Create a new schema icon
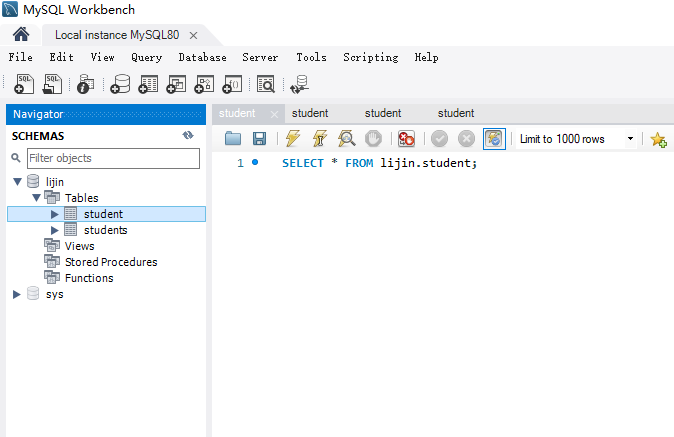This screenshot has height=437, width=674. pyautogui.click(x=120, y=84)
